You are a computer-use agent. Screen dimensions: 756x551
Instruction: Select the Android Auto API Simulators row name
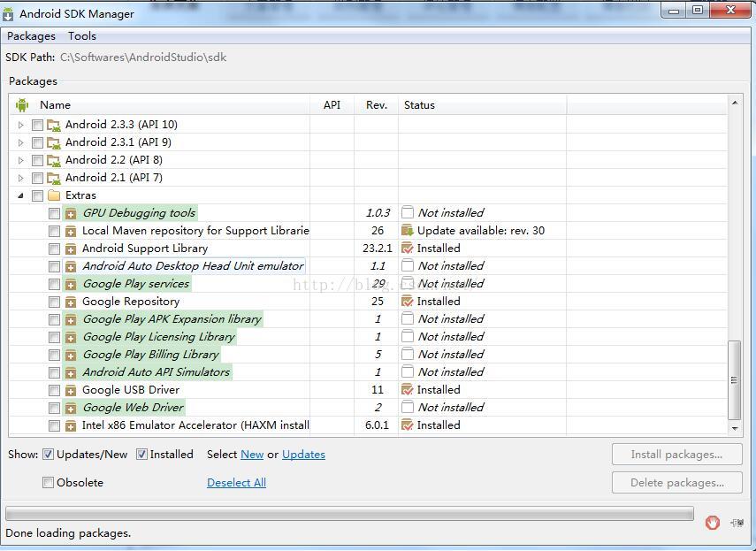157,372
